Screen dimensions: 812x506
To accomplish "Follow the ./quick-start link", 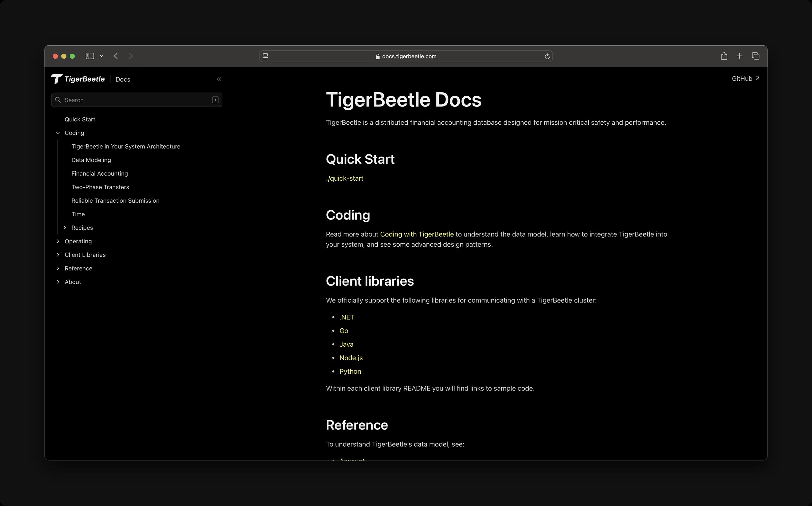I will [345, 178].
